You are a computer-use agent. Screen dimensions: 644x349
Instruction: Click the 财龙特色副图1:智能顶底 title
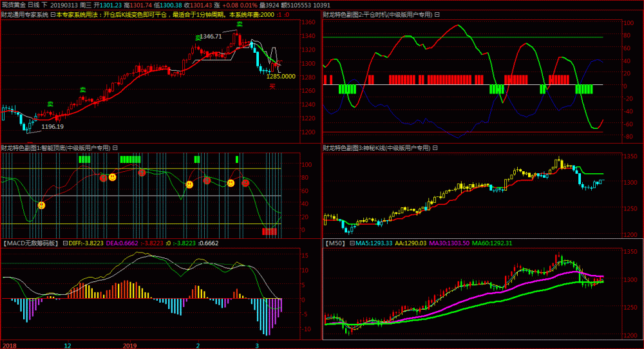tap(56, 148)
